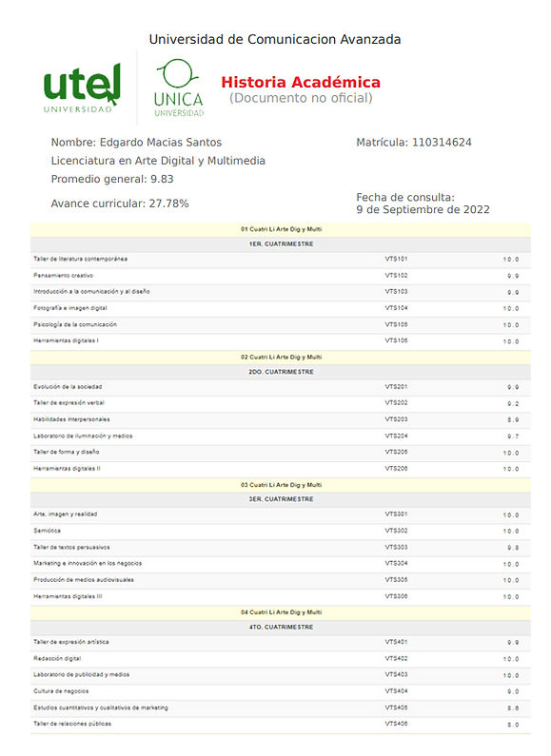551x756 pixels.
Task: Click 'Taller de textos persuasivos' course
Action: 71,547
